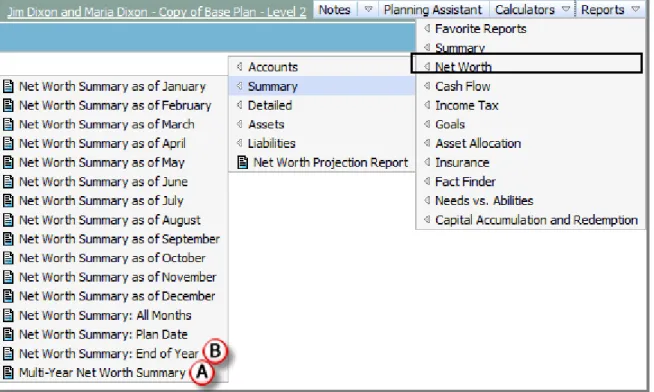Expand the Accounts submenu arrow

click(x=239, y=67)
